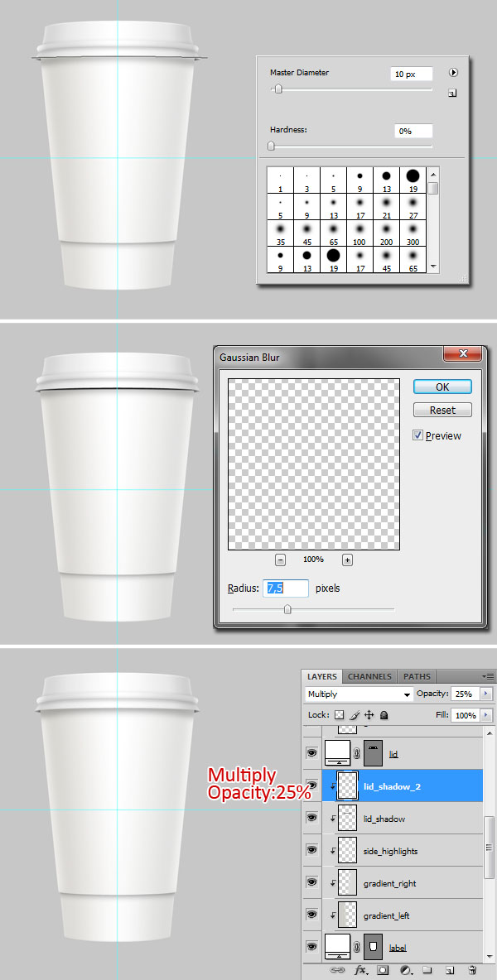Lock all with the padlock icon

[x=384, y=715]
